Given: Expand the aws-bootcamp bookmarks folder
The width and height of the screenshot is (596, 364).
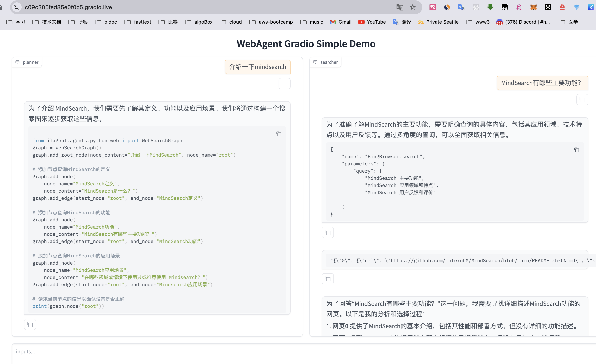Looking at the screenshot, I should (x=271, y=22).
